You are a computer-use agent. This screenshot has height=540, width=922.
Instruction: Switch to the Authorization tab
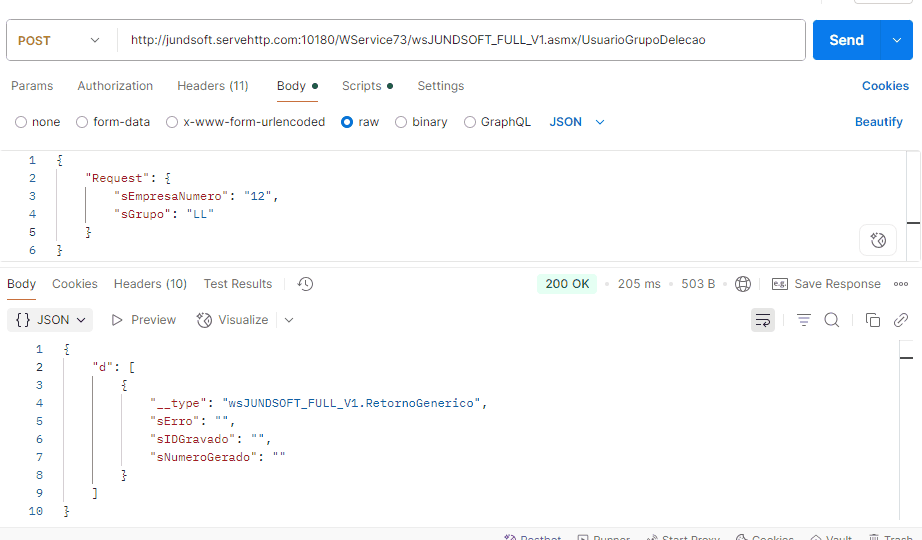point(115,86)
